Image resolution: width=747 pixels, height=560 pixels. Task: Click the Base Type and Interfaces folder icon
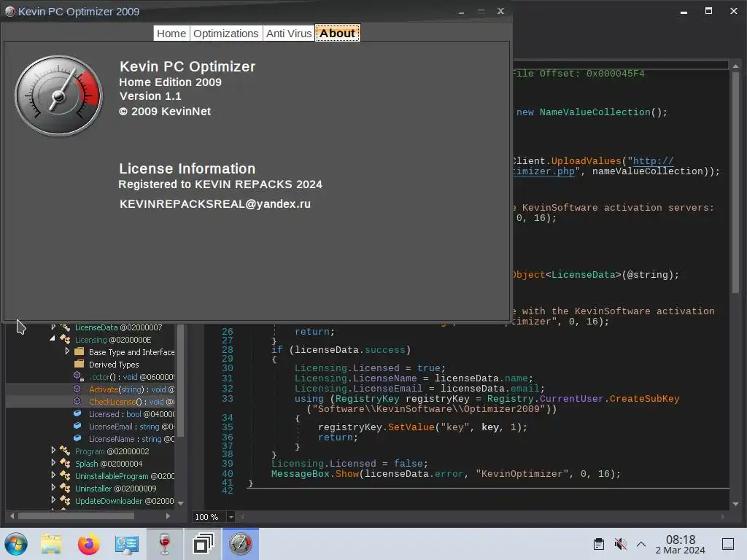pos(80,352)
